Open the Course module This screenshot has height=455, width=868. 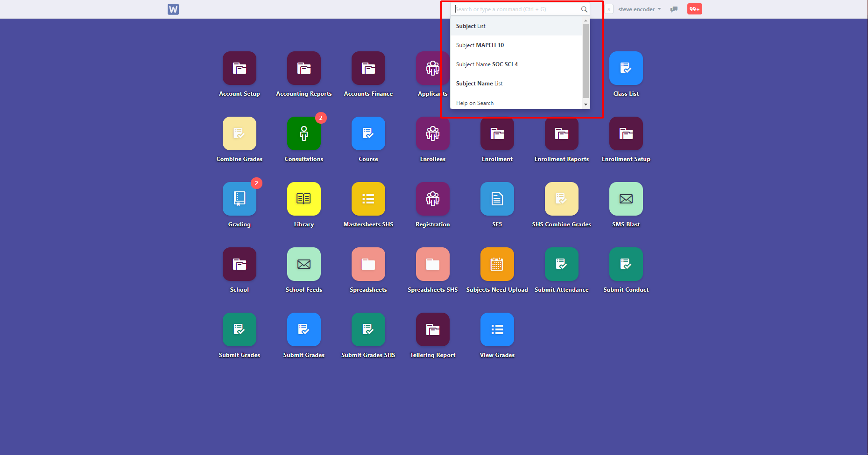point(368,133)
